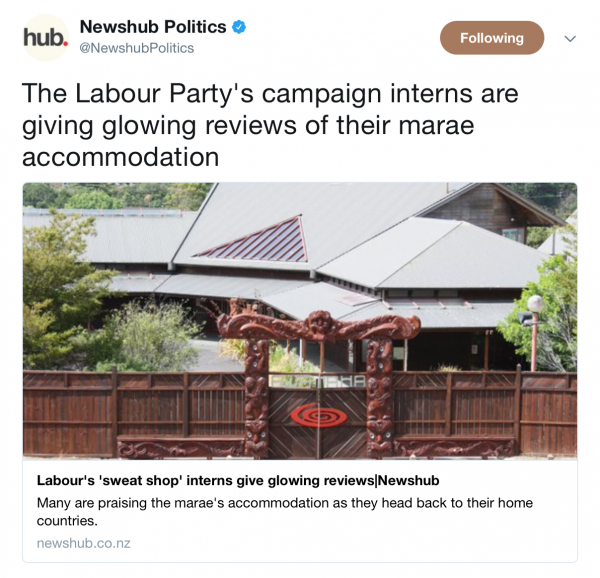Click "The Labour Party's" tweet first line
600x578 pixels.
pyautogui.click(x=137, y=94)
